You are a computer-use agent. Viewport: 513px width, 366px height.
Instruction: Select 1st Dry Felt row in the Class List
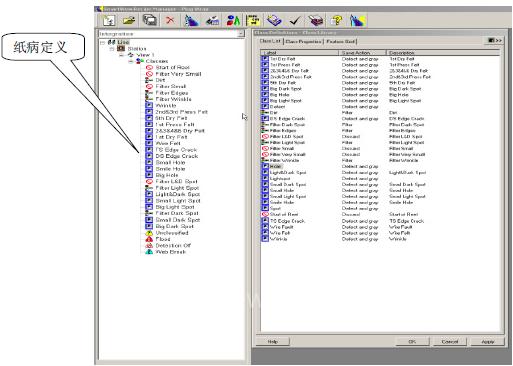tap(380, 59)
